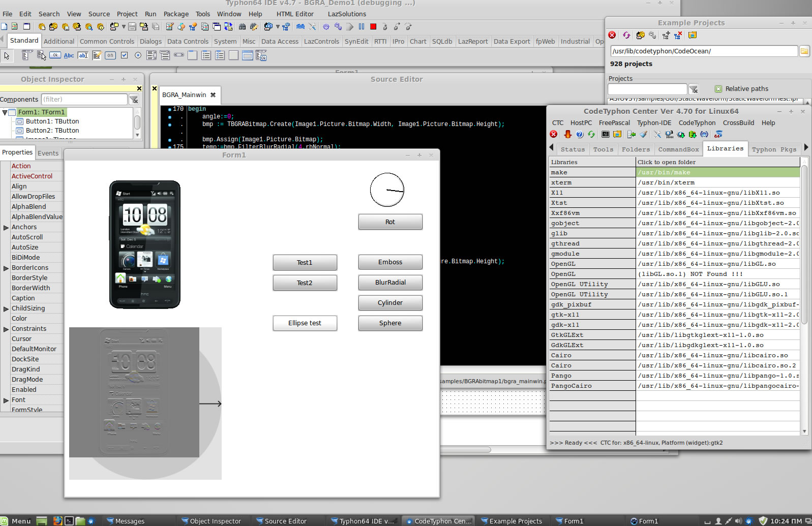Clear the Object Inspector component filter icon
The width and height of the screenshot is (812, 526).
point(134,100)
